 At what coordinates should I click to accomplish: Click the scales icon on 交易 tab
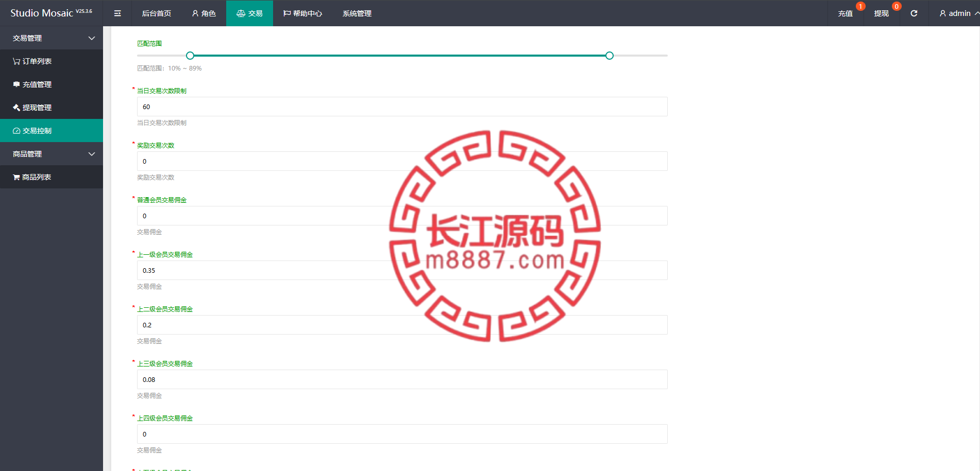click(x=241, y=13)
